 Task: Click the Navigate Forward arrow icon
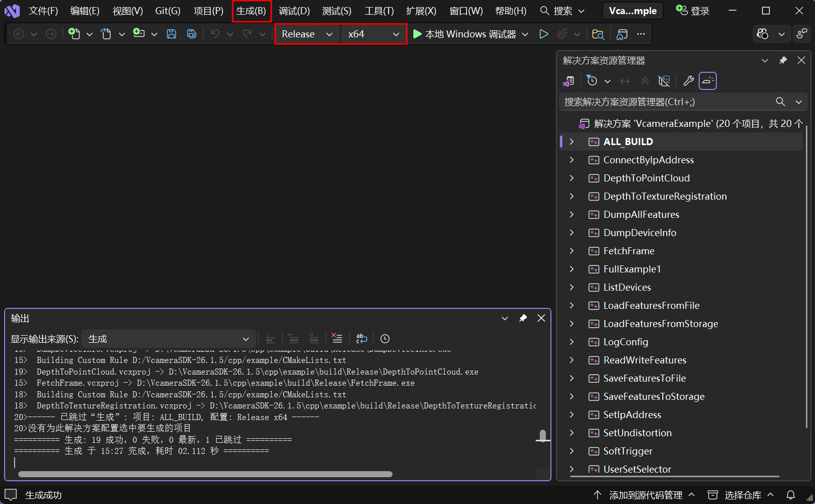point(51,34)
